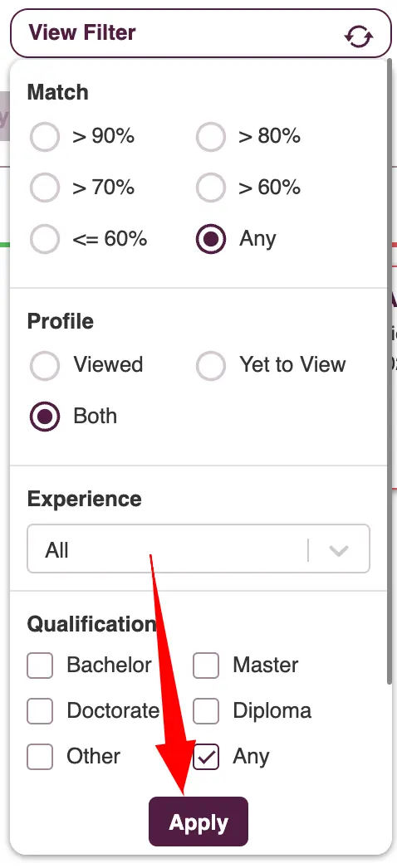Open the Experience dropdown showing All
The width and height of the screenshot is (397, 868).
tap(198, 549)
